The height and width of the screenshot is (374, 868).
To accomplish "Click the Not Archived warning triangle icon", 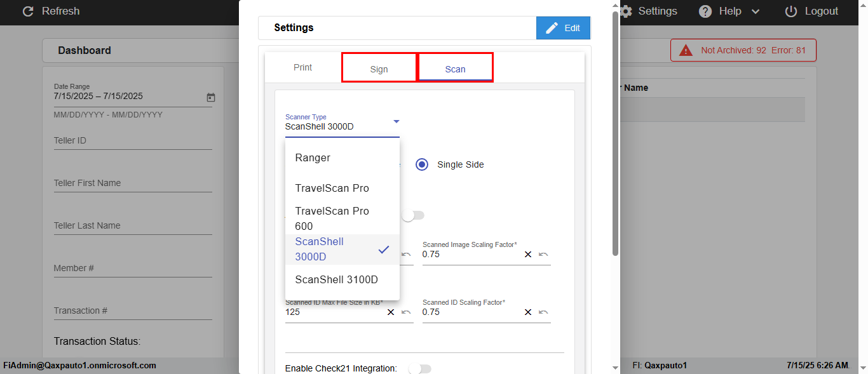I will 686,50.
